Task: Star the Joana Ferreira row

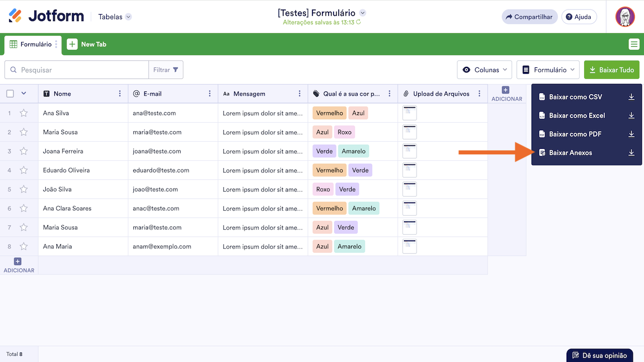Action: click(24, 151)
